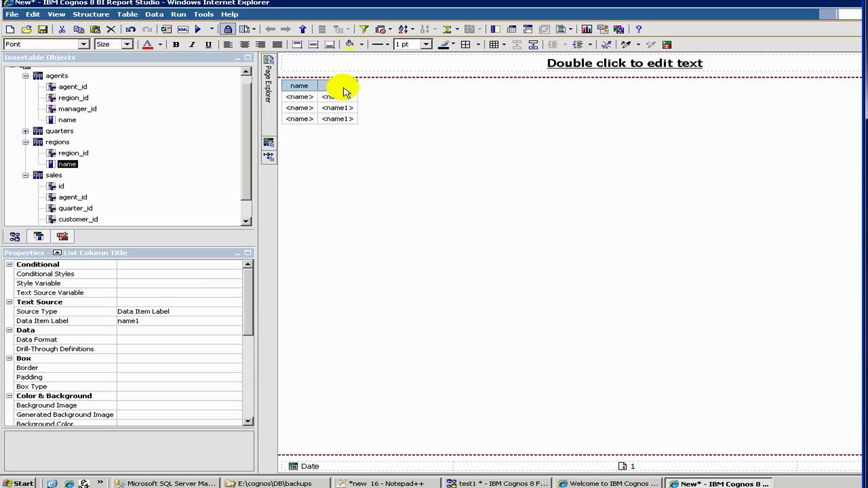Click the Start button on the taskbar
Image resolution: width=868 pixels, height=488 pixels.
18,483
